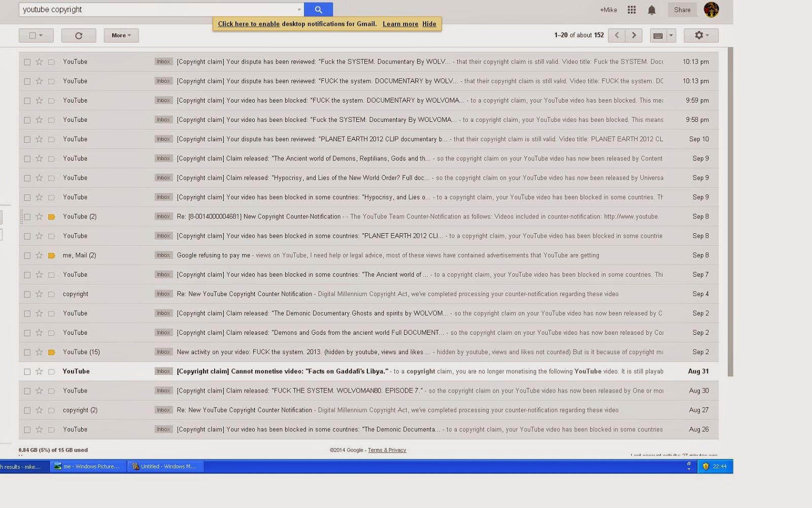The height and width of the screenshot is (508, 812).
Task: Open 10:13 pm FUCK the system DOCUMENTARY dispute email
Action: click(x=368, y=81)
